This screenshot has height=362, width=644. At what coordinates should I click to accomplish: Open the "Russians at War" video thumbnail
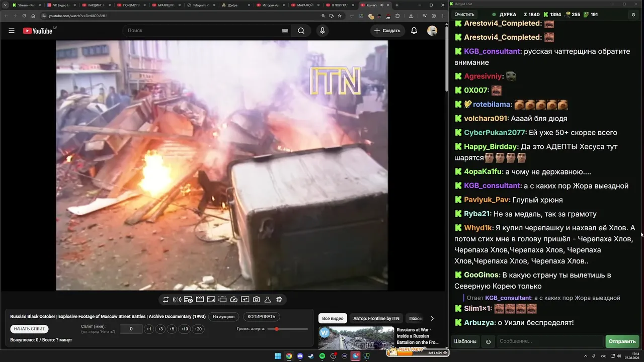click(x=356, y=338)
